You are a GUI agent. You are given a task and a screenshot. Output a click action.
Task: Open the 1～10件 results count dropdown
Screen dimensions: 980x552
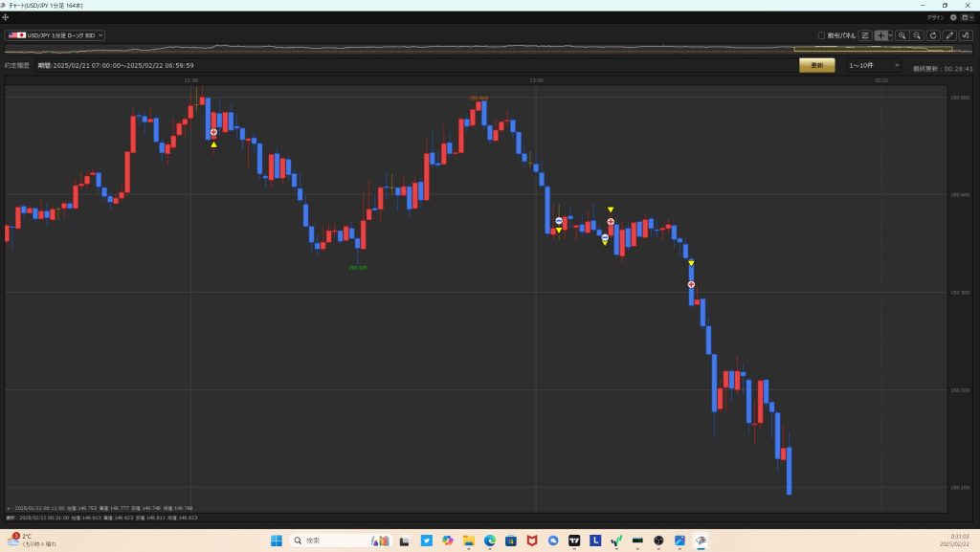[875, 65]
